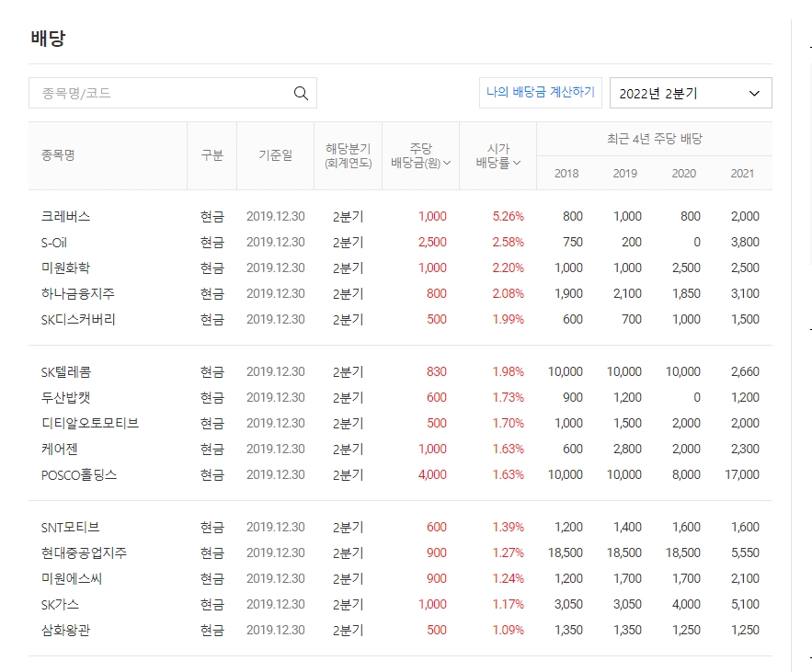Open stock 삼화왕관
This screenshot has width=812, height=672.
[66, 630]
